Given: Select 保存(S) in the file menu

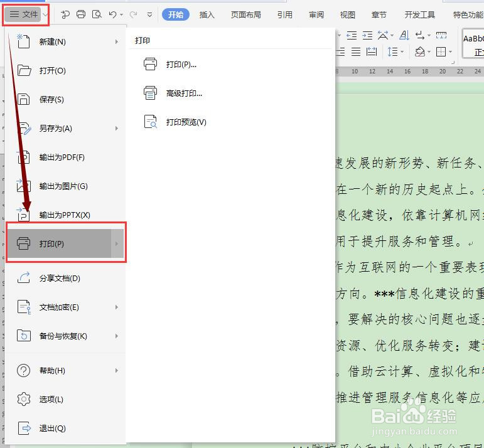Looking at the screenshot, I should coord(65,99).
